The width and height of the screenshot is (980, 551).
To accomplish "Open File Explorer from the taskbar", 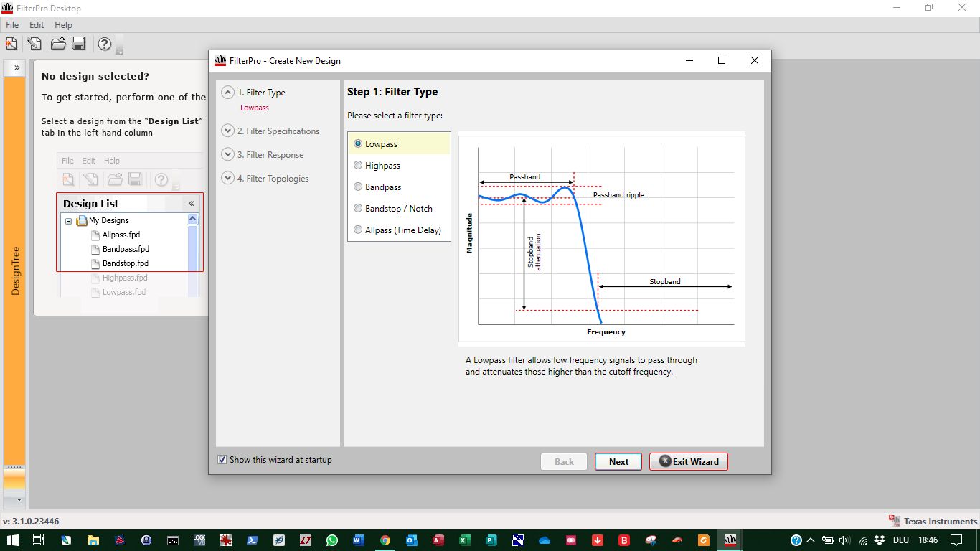I will coord(93,540).
